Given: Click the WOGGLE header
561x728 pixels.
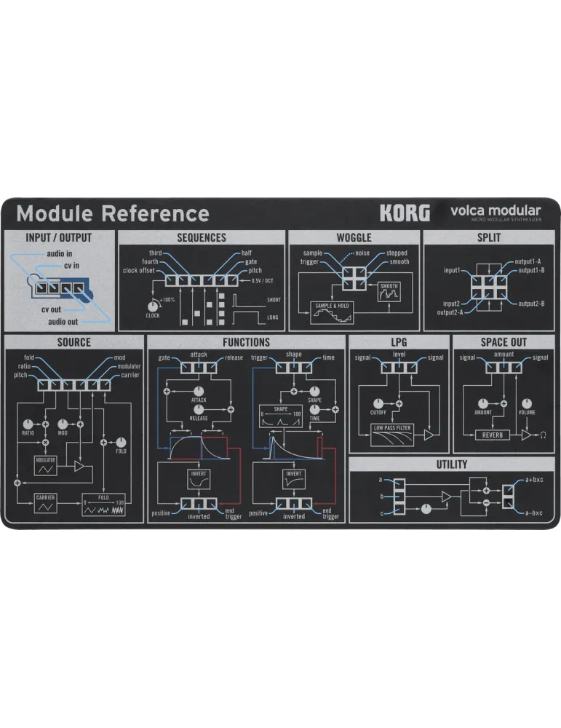Looking at the screenshot, I should 354,238.
